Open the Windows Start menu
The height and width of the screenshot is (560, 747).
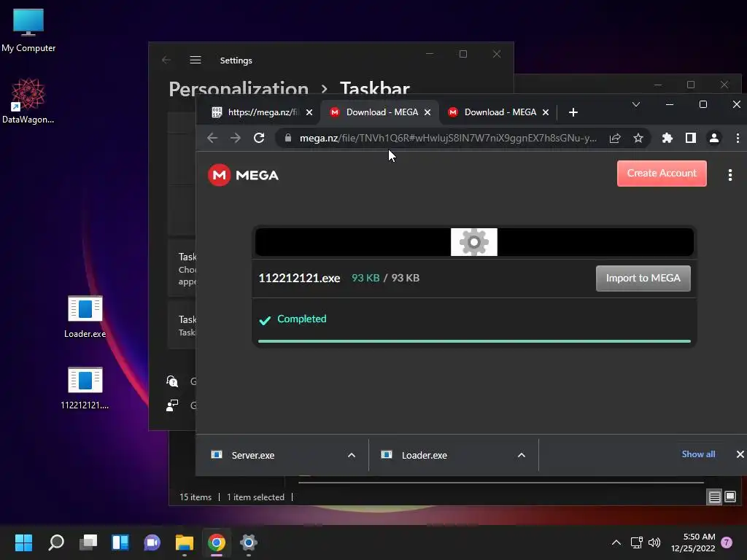[23, 542]
